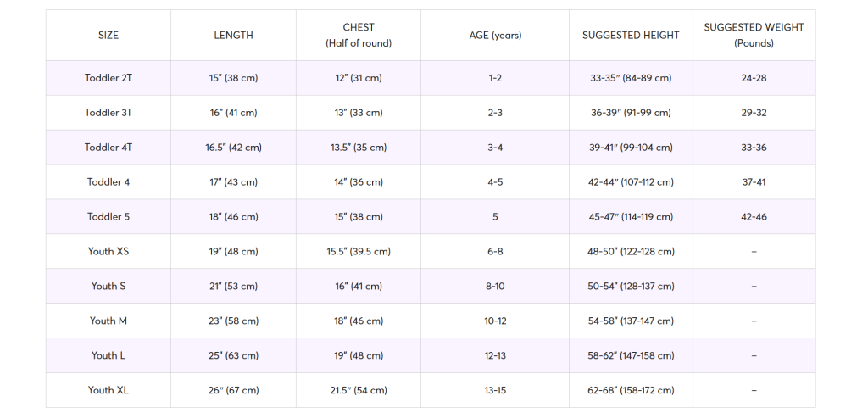
Task: Select the Youth S size cell
Action: point(108,287)
